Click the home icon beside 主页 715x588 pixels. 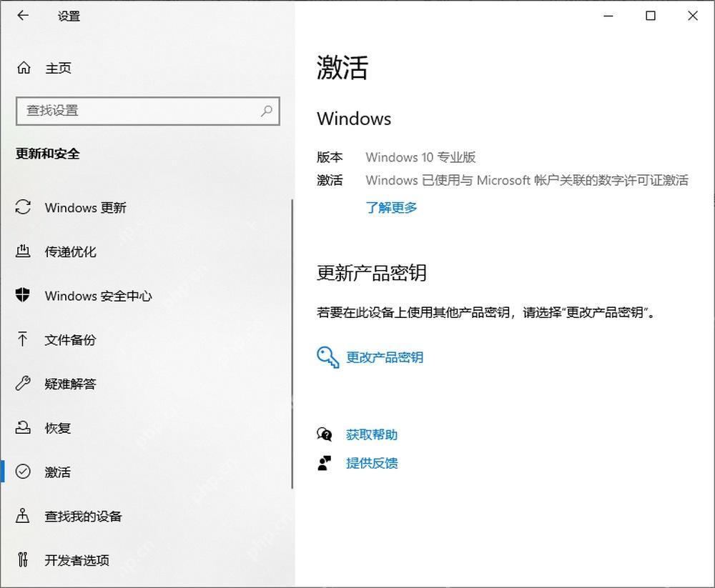coord(24,68)
